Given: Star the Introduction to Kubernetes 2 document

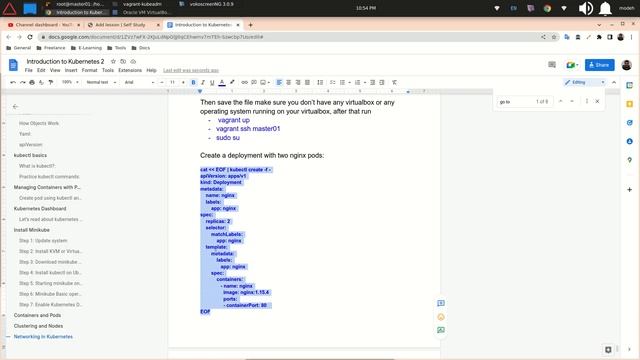Looking at the screenshot, I should pos(113,61).
